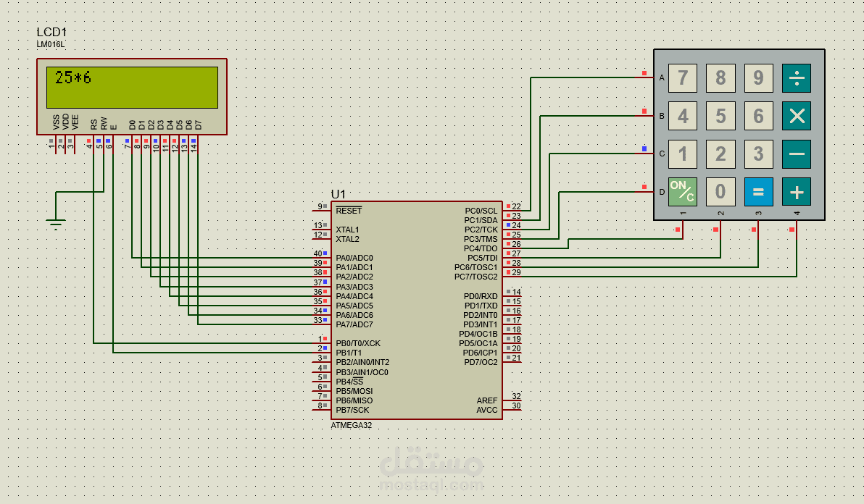Click the PB2/AIN0/INT2 pin label
The height and width of the screenshot is (504, 864).
coord(362,362)
